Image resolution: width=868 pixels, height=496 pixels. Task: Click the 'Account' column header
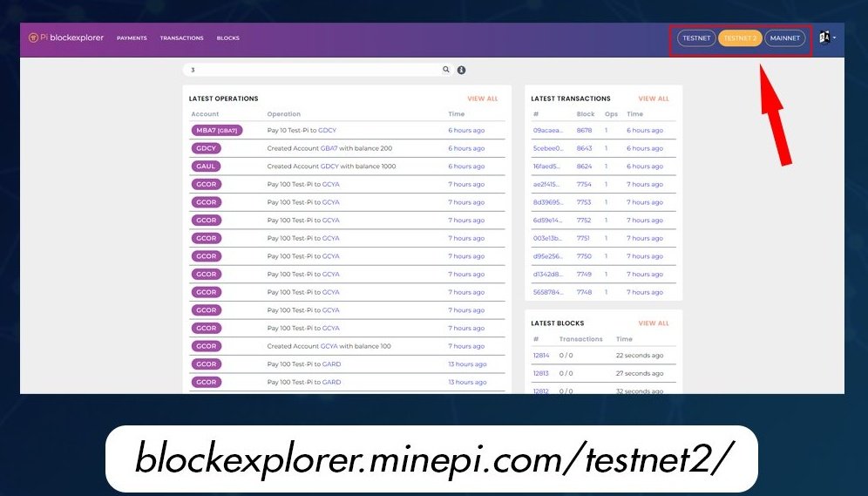tap(205, 114)
